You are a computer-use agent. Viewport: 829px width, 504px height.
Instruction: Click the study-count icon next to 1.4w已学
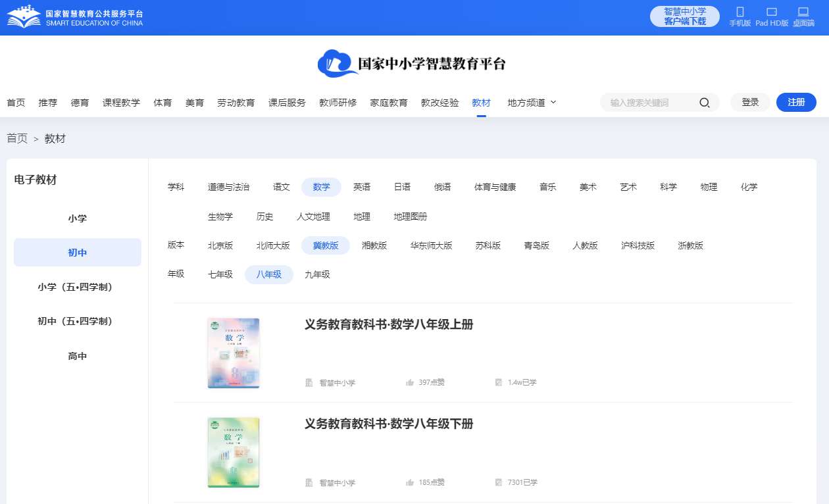click(499, 382)
